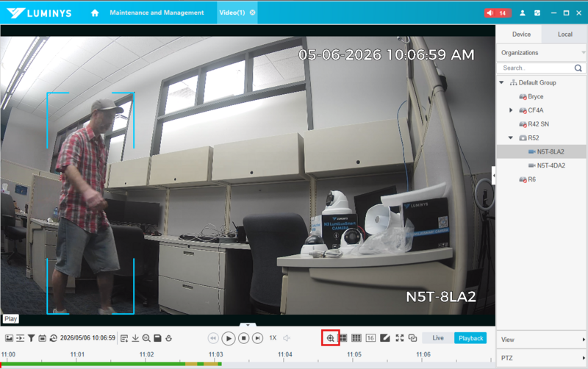Collapse the R52 device node
The width and height of the screenshot is (588, 369).
point(511,138)
